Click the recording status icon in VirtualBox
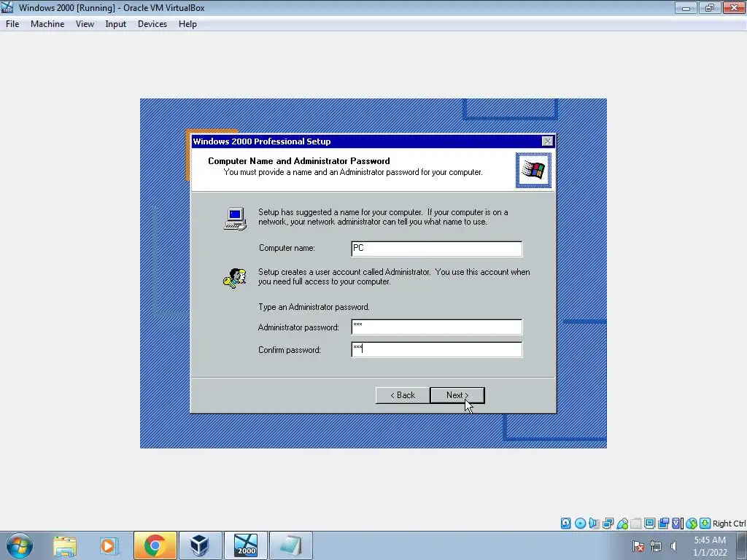 [663, 524]
